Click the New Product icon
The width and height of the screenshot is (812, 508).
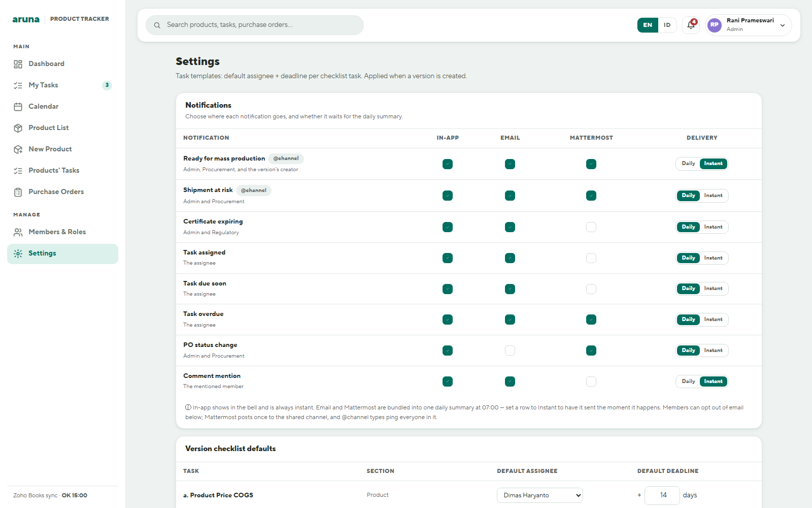[x=18, y=149]
